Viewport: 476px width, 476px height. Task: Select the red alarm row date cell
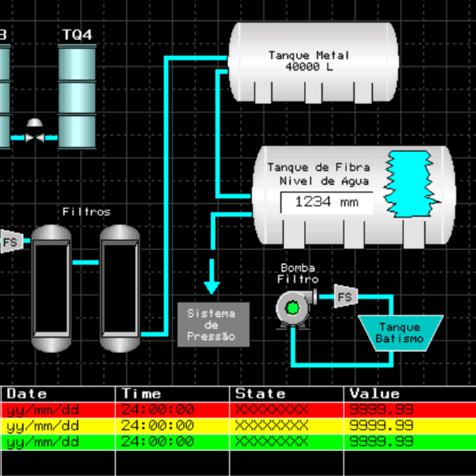click(58, 410)
